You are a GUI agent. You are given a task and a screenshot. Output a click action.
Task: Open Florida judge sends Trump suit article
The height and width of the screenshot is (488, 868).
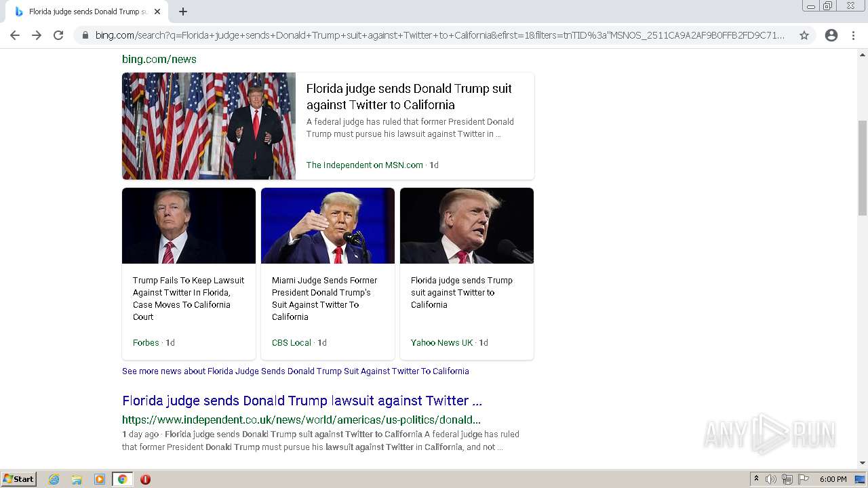(462, 292)
